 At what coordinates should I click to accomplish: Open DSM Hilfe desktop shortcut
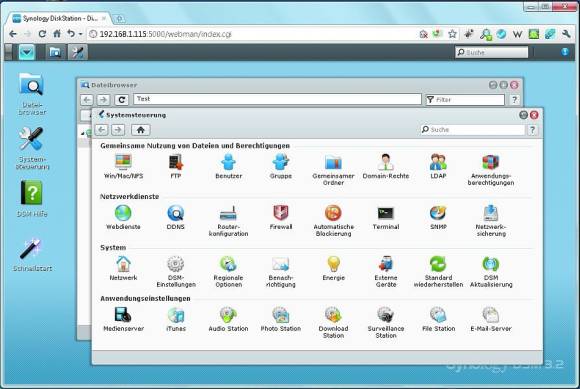click(x=32, y=199)
